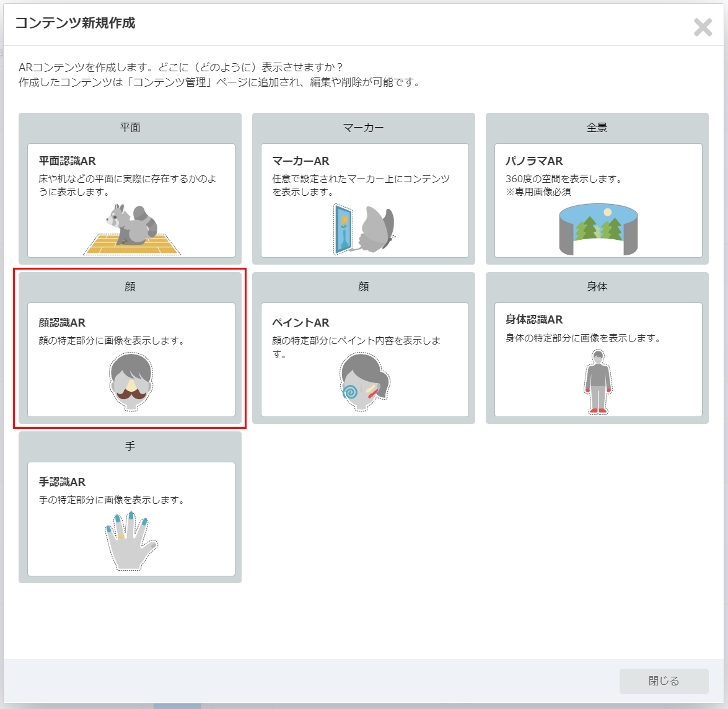The width and height of the screenshot is (728, 709).
Task: Click the note '※専用画像必須'
Action: (x=538, y=192)
